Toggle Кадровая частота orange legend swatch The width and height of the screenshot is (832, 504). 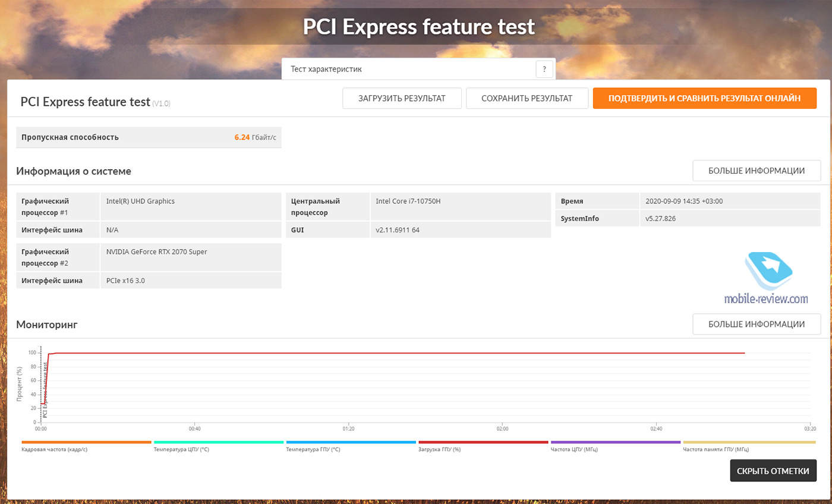coord(87,442)
